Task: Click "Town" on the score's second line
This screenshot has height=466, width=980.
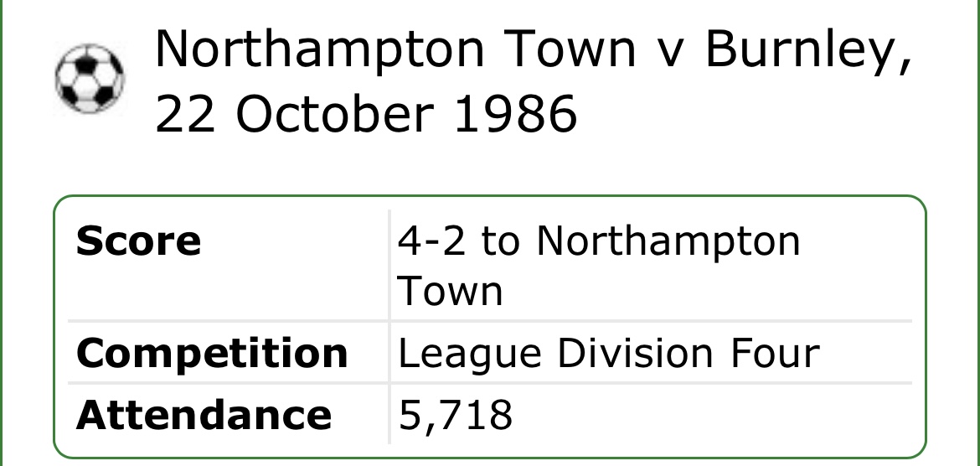Action: (x=450, y=292)
